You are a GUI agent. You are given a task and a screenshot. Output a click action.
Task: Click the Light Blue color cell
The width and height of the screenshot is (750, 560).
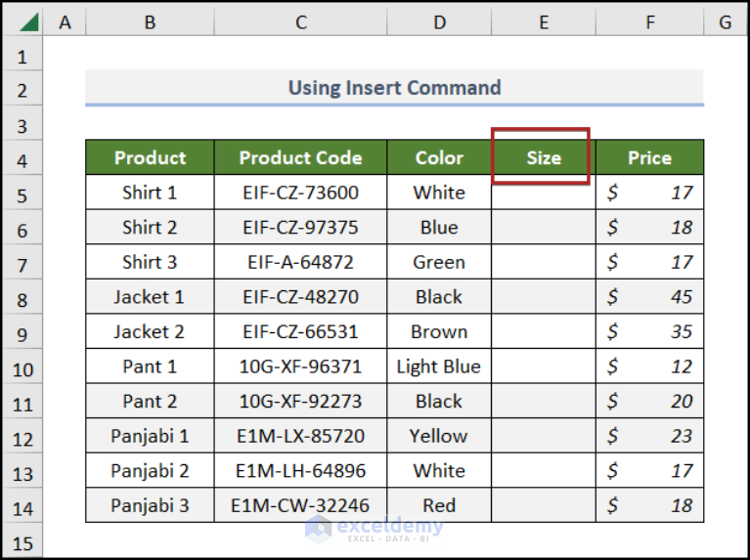439,366
